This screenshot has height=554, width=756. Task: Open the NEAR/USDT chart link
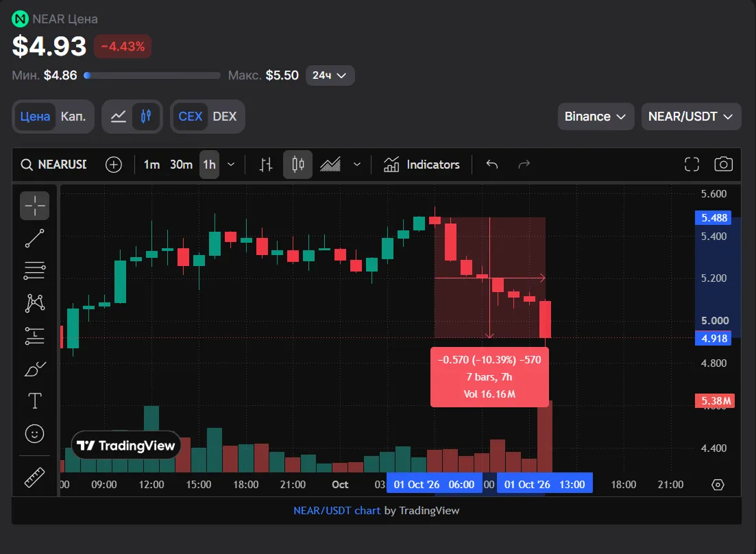[x=337, y=511]
